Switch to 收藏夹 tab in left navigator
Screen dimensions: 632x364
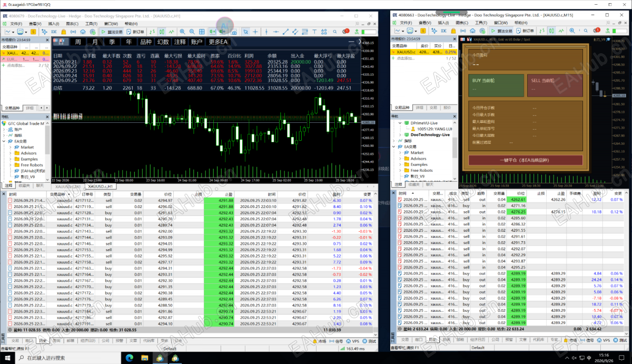(x=24, y=185)
